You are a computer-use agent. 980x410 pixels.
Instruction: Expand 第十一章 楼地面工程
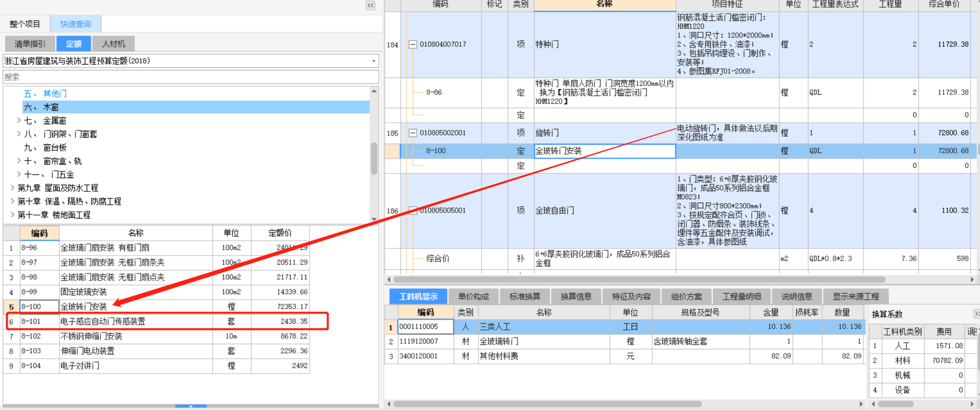(13, 215)
